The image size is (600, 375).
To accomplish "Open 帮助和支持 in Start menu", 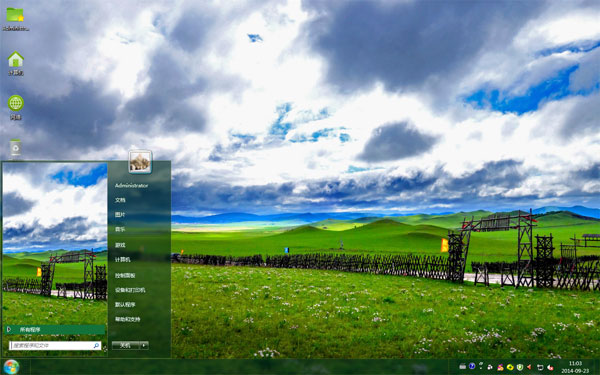I will [x=127, y=319].
